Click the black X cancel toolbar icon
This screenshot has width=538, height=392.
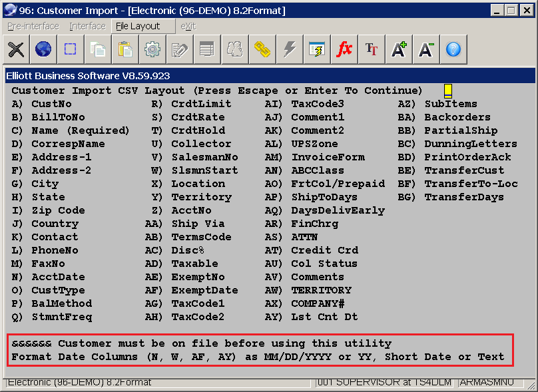click(16, 49)
